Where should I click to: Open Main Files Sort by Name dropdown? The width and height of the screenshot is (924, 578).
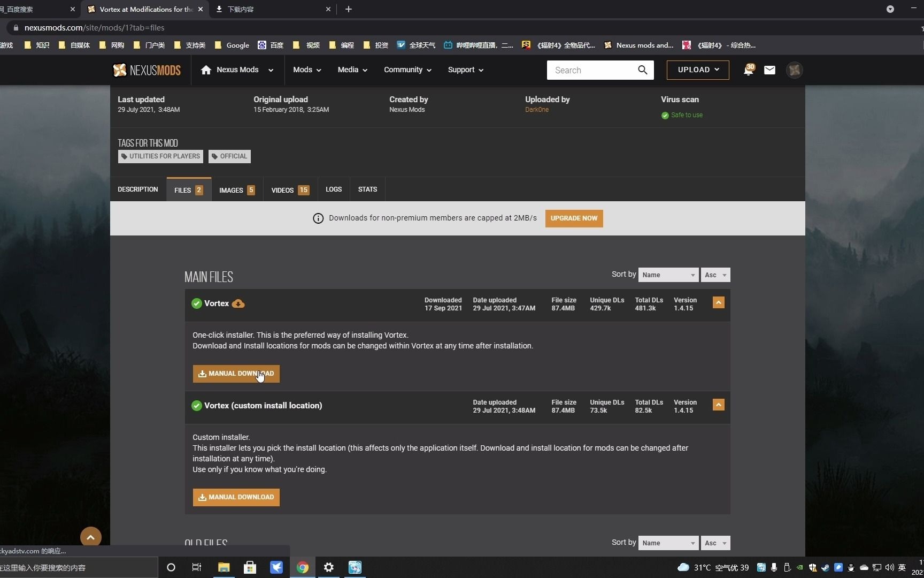668,275
